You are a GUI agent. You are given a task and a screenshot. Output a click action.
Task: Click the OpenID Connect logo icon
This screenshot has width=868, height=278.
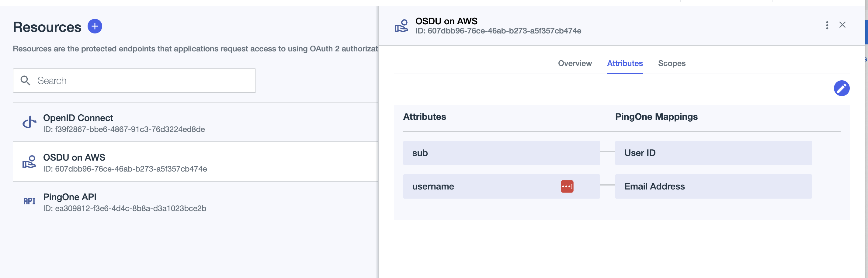pyautogui.click(x=29, y=123)
